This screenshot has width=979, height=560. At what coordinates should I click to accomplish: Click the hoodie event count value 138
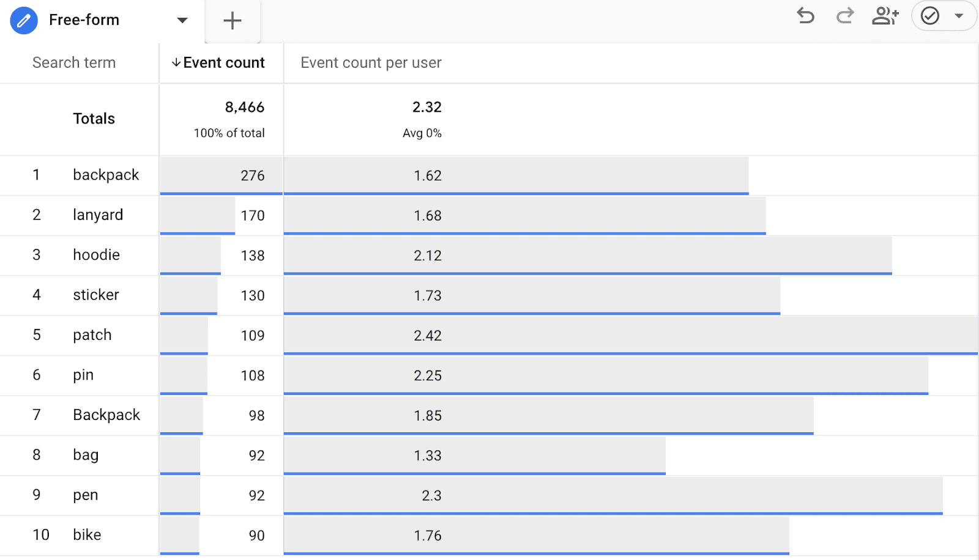pos(254,255)
